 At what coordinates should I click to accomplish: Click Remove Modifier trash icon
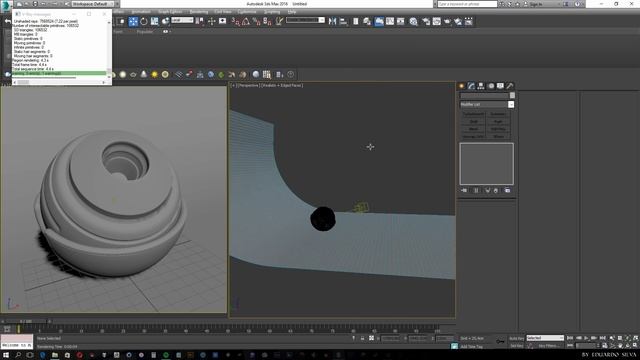click(496, 190)
